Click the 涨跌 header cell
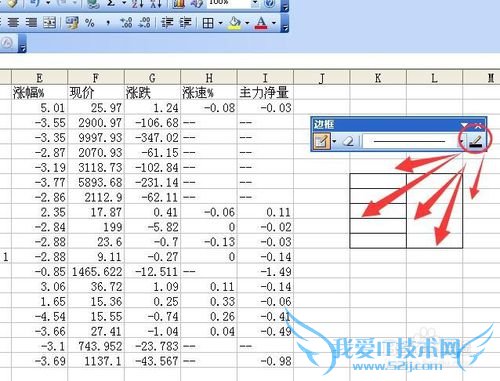The image size is (500, 381). pos(152,93)
